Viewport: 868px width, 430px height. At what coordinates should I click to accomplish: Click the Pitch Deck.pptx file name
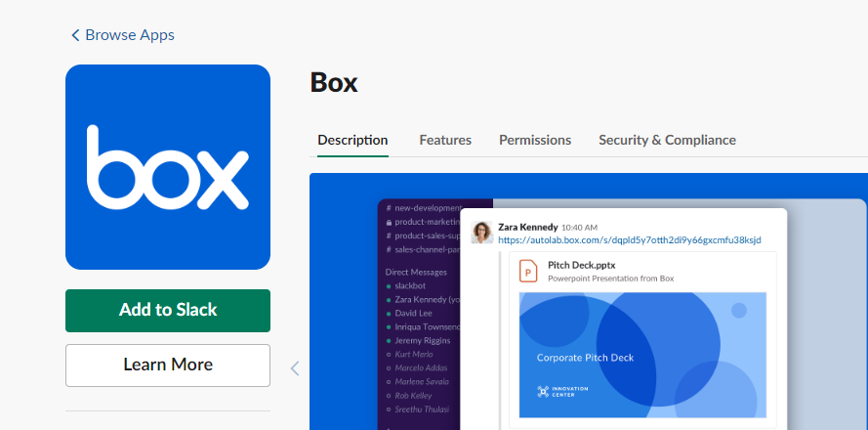[581, 265]
